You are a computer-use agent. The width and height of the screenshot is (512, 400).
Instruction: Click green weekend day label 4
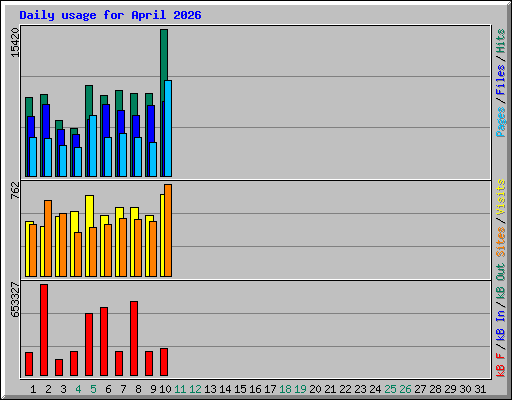tap(78, 389)
